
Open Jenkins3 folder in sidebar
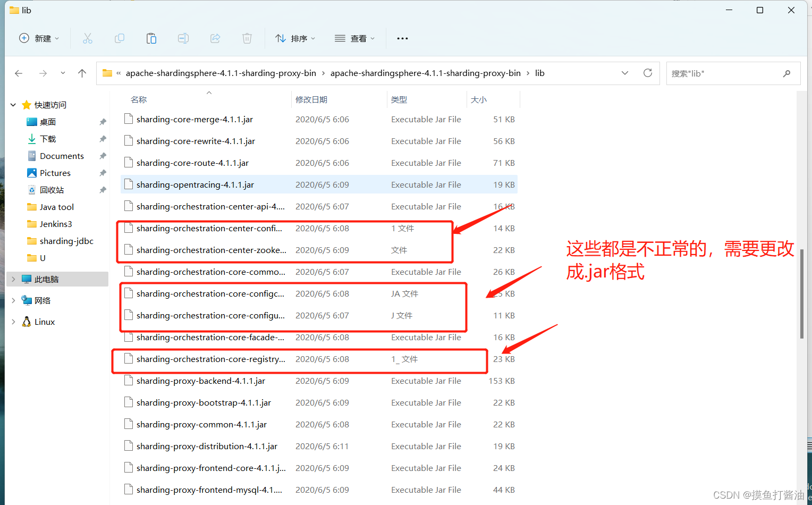click(x=56, y=224)
